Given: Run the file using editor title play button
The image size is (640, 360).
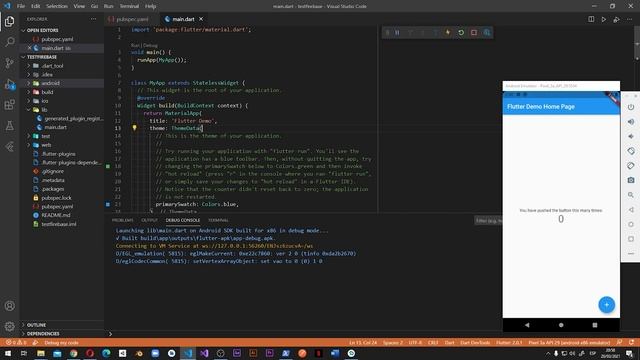Looking at the screenshot, I should [604, 19].
